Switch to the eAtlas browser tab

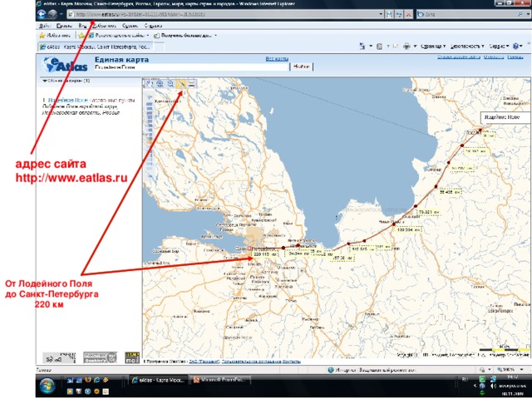91,47
